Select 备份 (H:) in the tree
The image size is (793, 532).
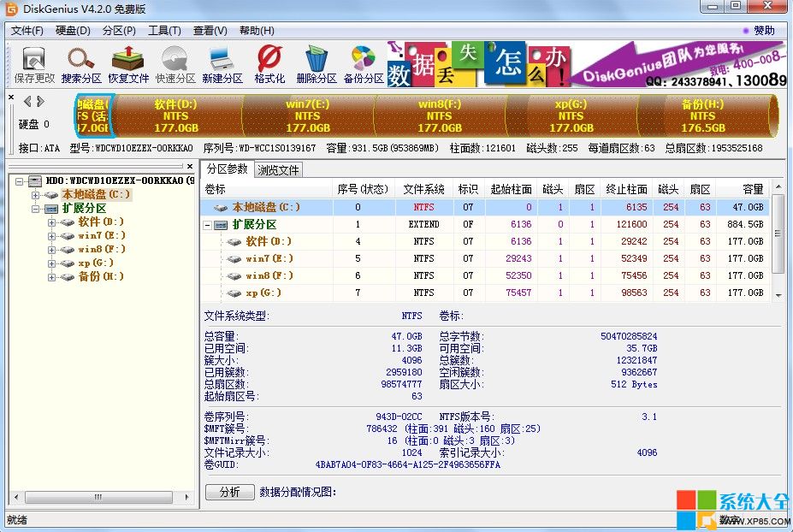click(101, 276)
